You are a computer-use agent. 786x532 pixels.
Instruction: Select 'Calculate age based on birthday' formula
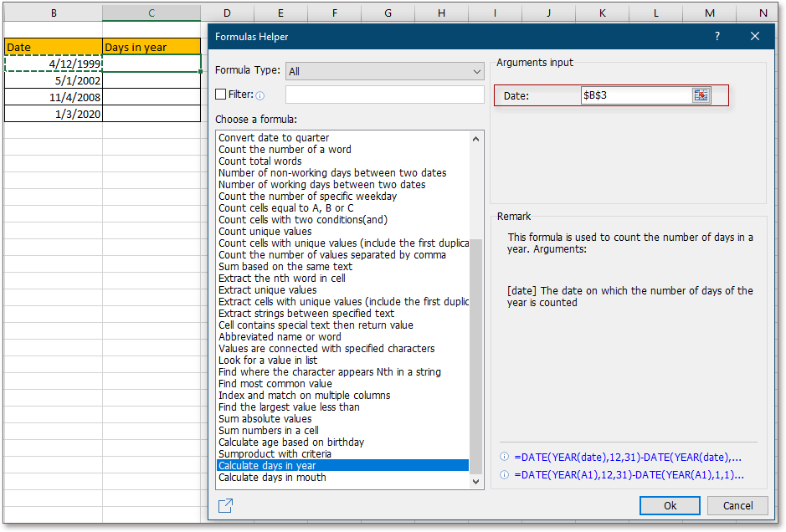pos(291,442)
